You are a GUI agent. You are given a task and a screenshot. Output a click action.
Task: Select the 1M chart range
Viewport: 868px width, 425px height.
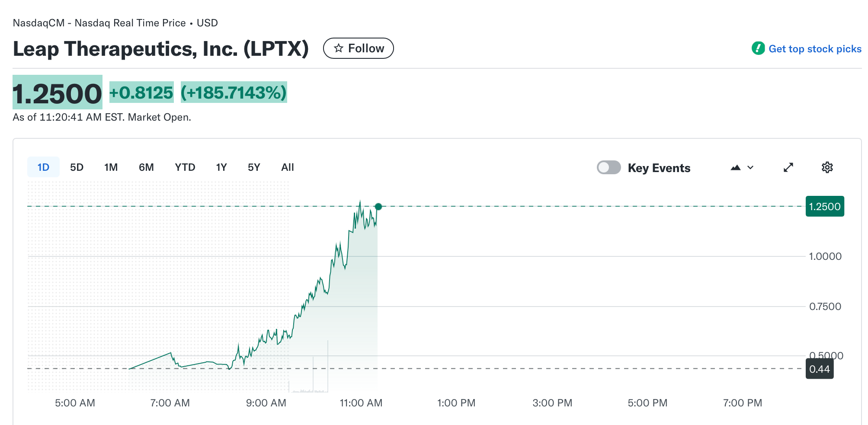coord(111,167)
